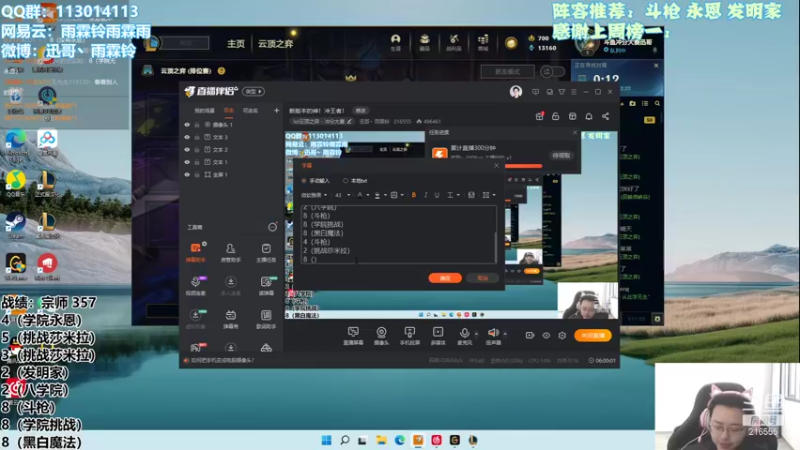Add 多媒体 media source

pos(438,336)
